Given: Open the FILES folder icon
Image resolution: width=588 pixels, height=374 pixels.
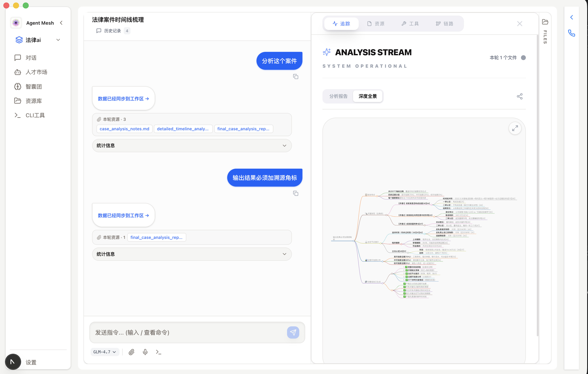Looking at the screenshot, I should tap(545, 22).
